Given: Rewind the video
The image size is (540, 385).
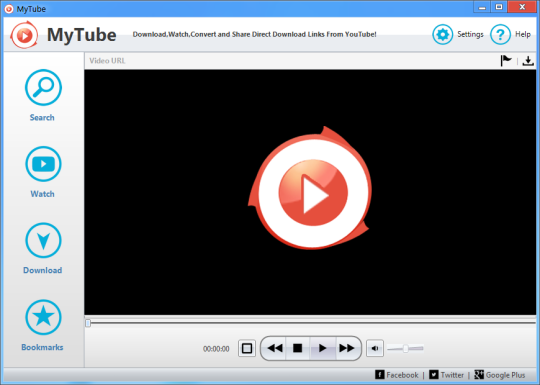Looking at the screenshot, I should pyautogui.click(x=274, y=348).
